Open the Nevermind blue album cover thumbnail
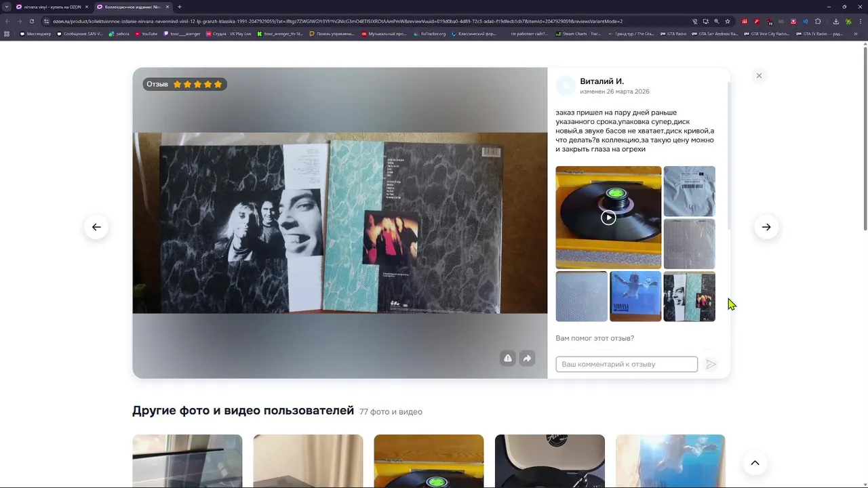This screenshot has height=488, width=868. pos(635,296)
